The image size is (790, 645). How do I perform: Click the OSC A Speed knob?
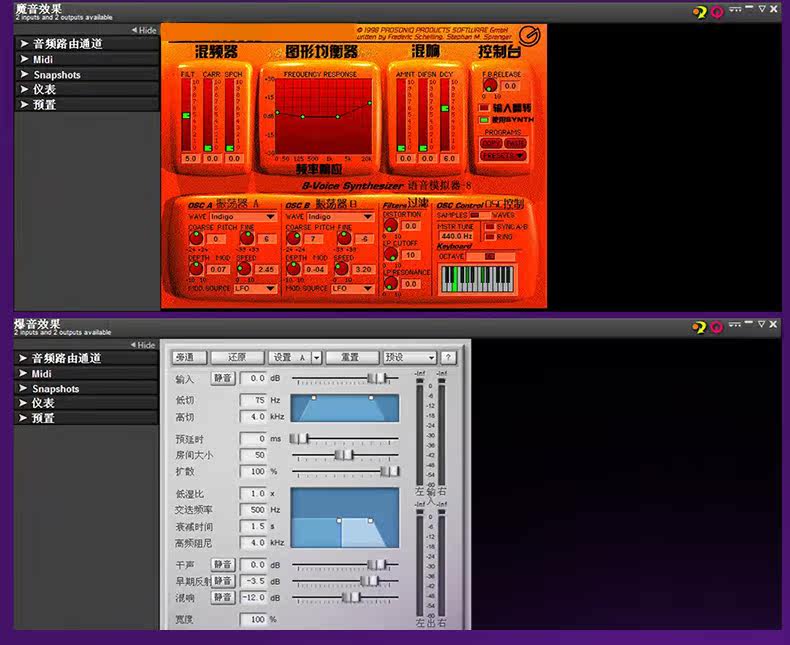coord(244,268)
